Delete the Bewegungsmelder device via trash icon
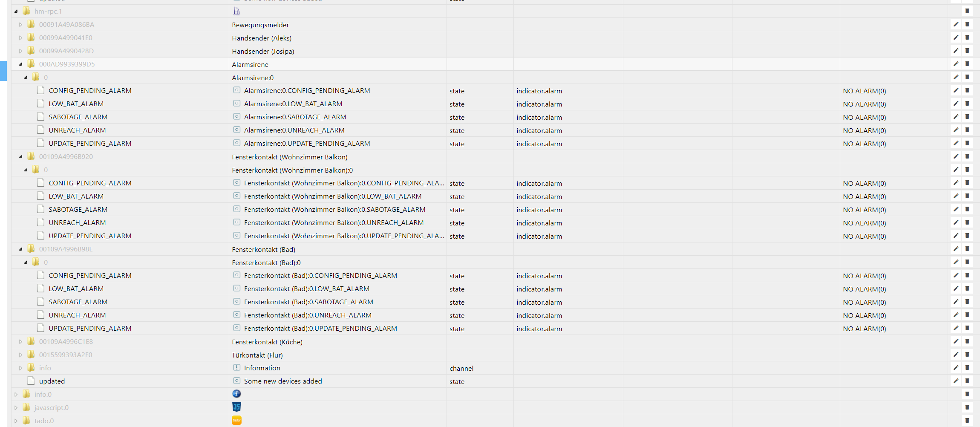Image resolution: width=980 pixels, height=427 pixels. (x=967, y=24)
